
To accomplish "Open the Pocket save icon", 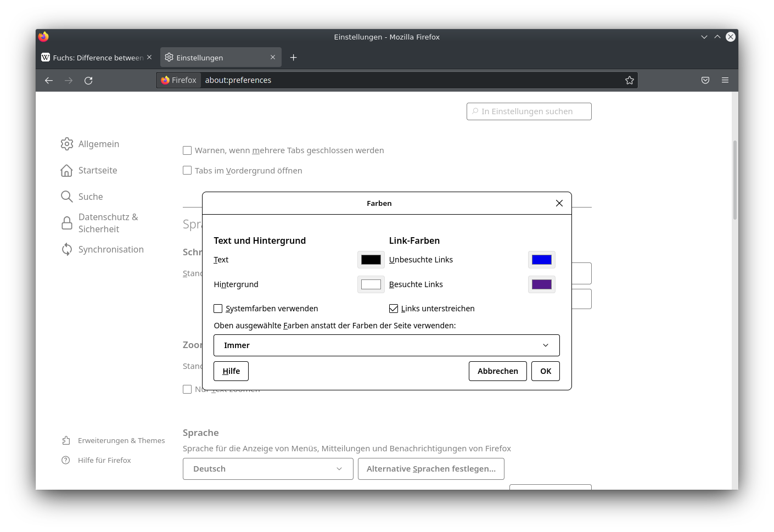I will pos(705,81).
